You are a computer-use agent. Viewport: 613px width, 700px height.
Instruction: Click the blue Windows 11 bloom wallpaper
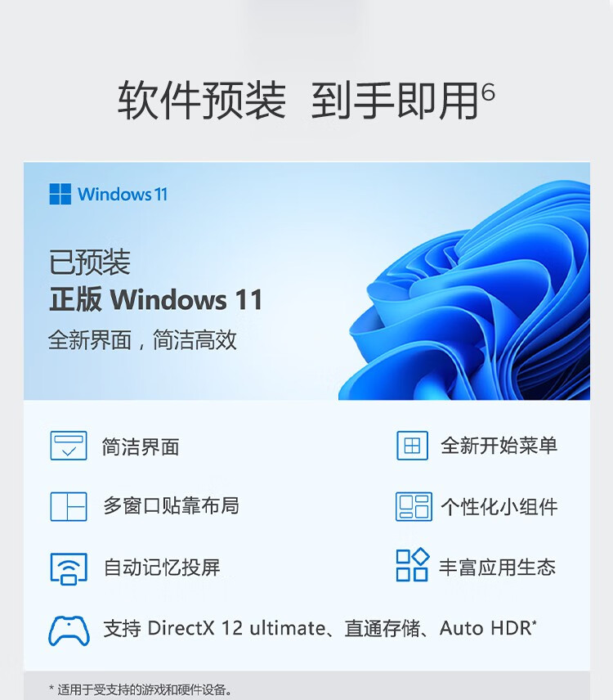pos(464,290)
